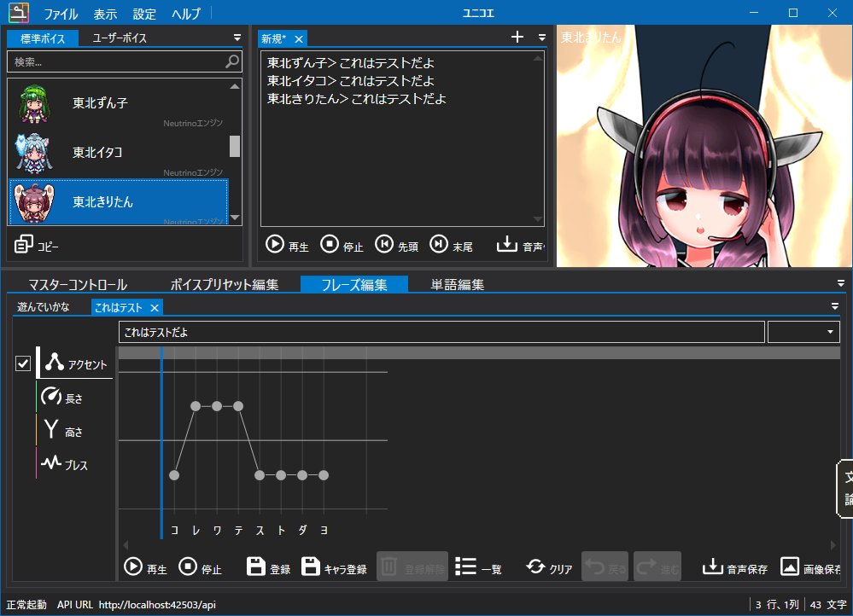Click the side panel handle at right edge
The image size is (853, 616).
pyautogui.click(x=844, y=488)
